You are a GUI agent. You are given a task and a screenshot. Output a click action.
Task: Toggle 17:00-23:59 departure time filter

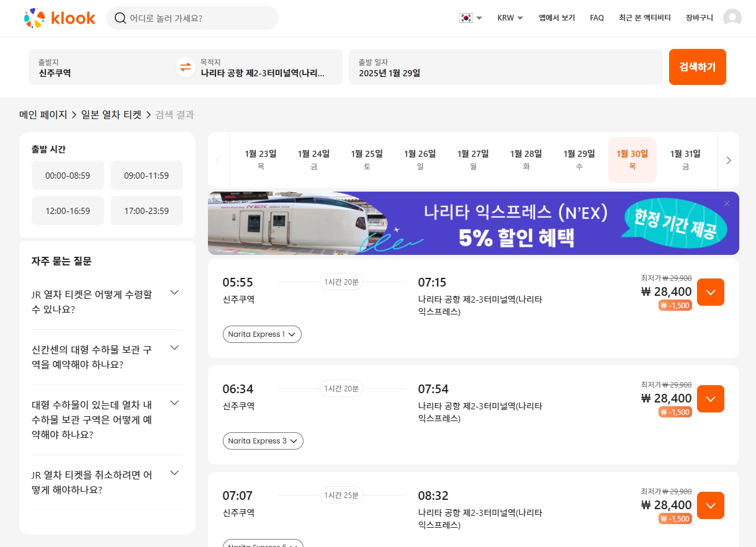pos(146,211)
